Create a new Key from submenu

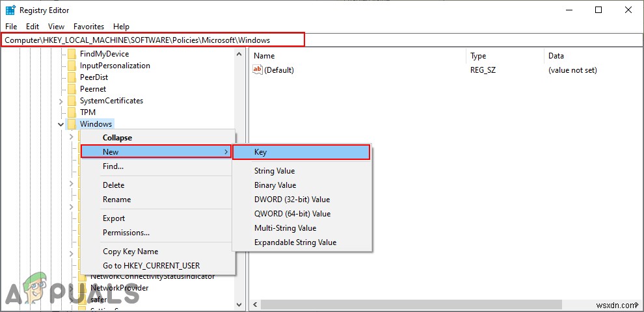pyautogui.click(x=301, y=152)
